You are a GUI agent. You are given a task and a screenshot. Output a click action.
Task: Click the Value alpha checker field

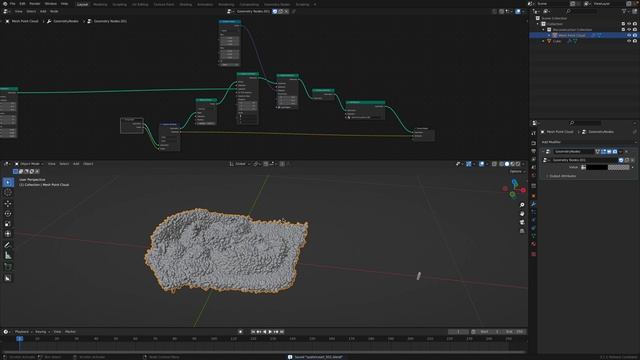(619, 167)
